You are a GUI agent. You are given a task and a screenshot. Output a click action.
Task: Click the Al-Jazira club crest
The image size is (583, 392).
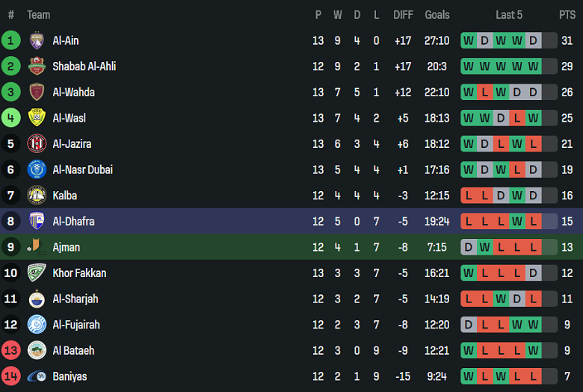[37, 143]
